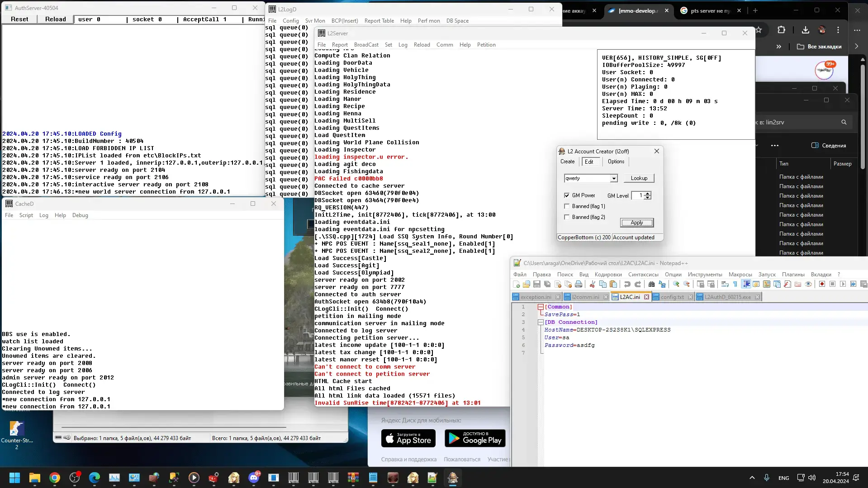
Task: Collapse the [Common] section fold marker
Action: 541,307
